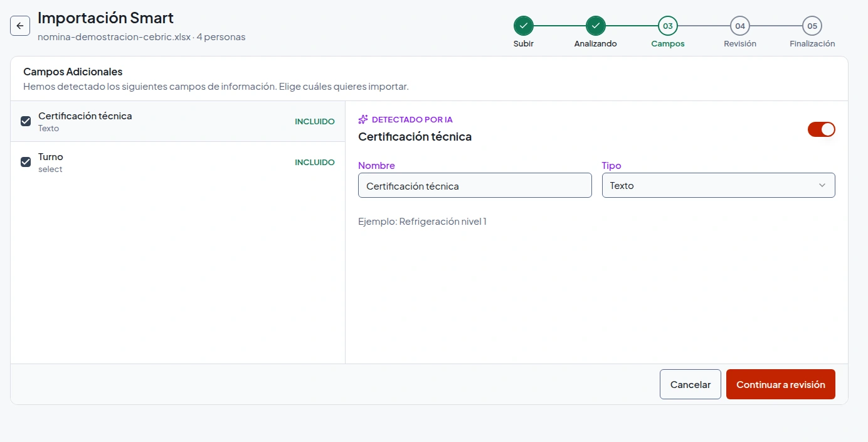Click the chevron arrow in Tipo field
This screenshot has width=868, height=442.
pos(822,185)
